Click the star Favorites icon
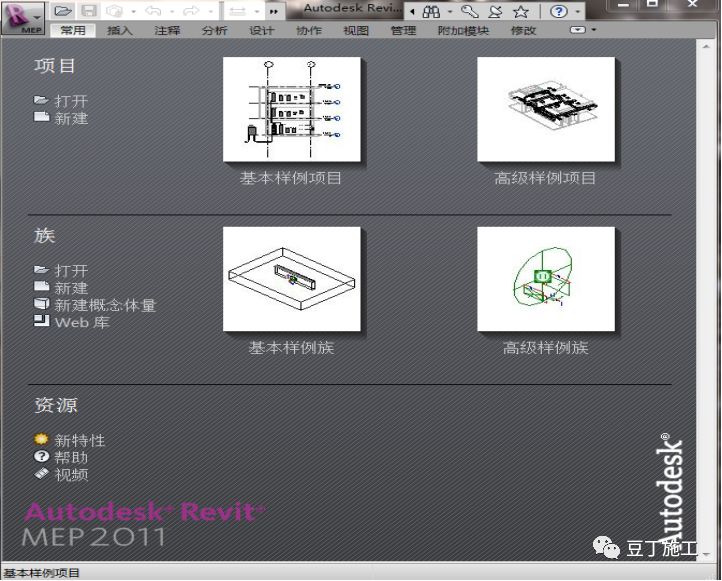 tap(521, 12)
